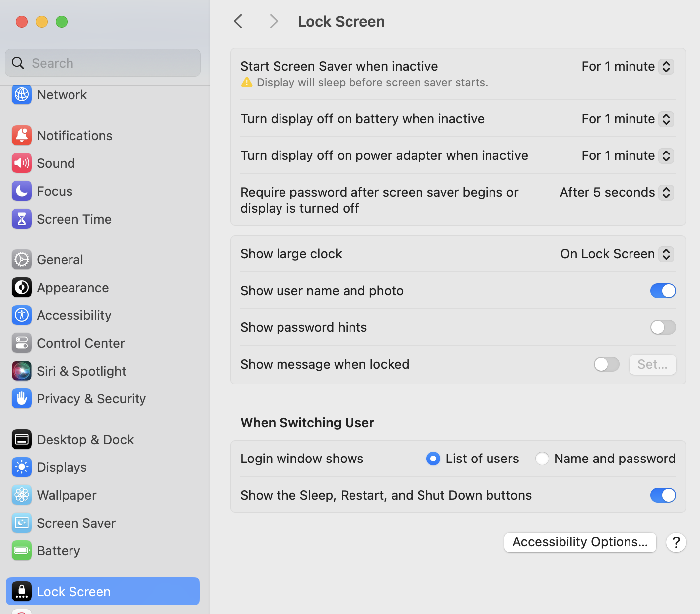
Task: Click the Sound speaker icon
Action: [x=22, y=163]
